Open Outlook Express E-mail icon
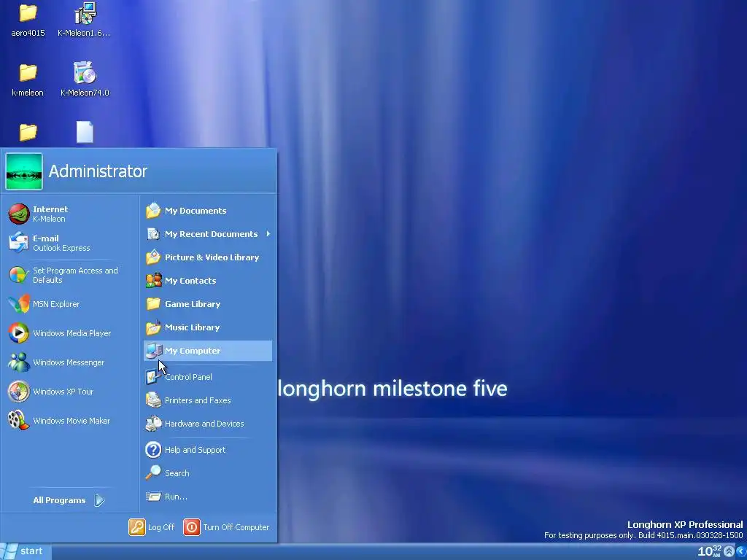Viewport: 747px width, 560px height. pyautogui.click(x=18, y=243)
